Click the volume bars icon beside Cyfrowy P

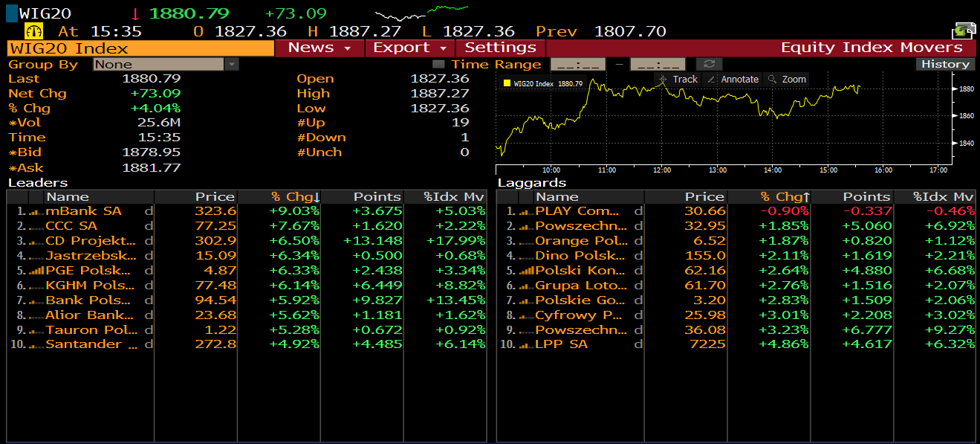pyautogui.click(x=527, y=315)
